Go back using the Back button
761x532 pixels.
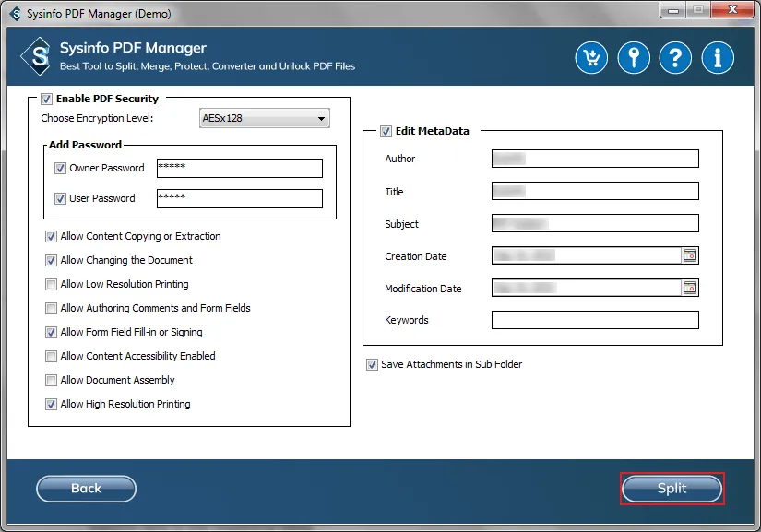tap(86, 489)
